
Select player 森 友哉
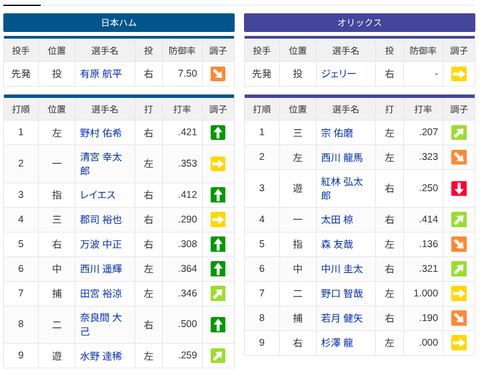pos(337,244)
